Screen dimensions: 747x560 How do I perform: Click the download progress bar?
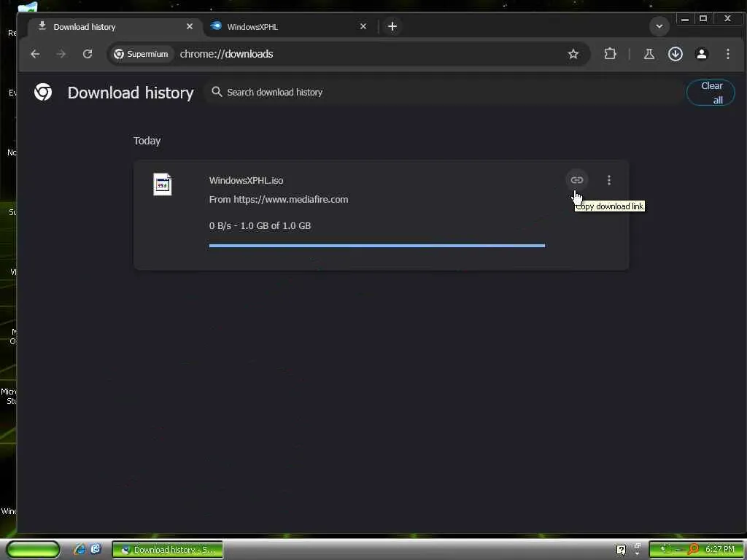tap(377, 246)
